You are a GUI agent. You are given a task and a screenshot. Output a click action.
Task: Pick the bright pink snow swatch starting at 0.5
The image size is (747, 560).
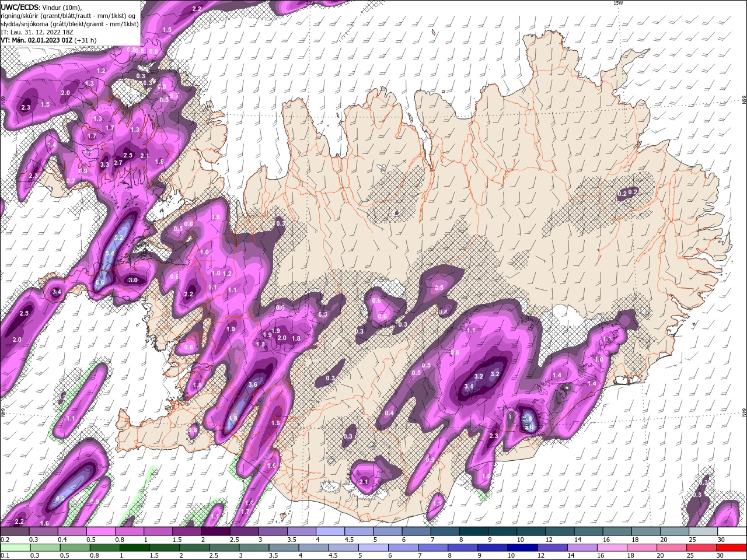point(100,531)
